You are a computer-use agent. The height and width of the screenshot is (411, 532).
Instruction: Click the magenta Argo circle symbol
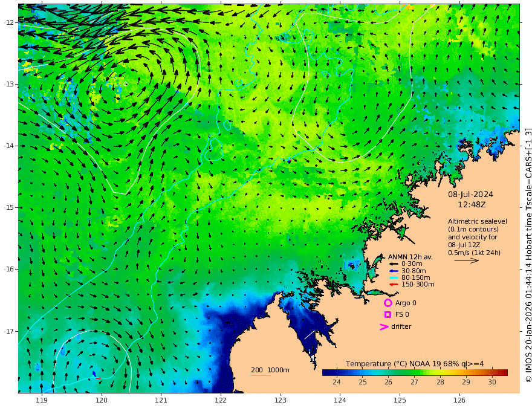coord(388,303)
